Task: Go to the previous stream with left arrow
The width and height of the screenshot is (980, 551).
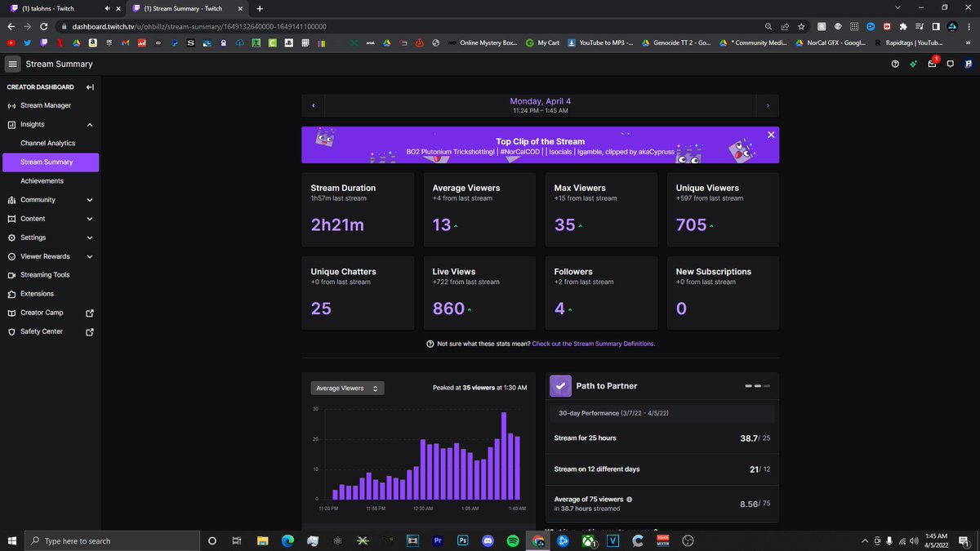Action: coord(313,106)
